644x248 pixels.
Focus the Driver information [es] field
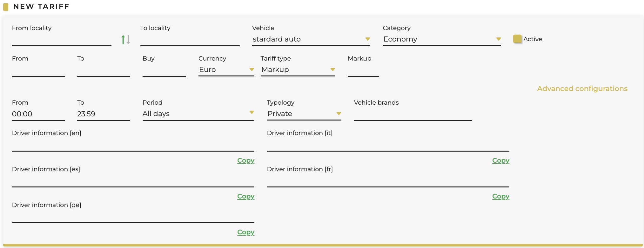[133, 181]
